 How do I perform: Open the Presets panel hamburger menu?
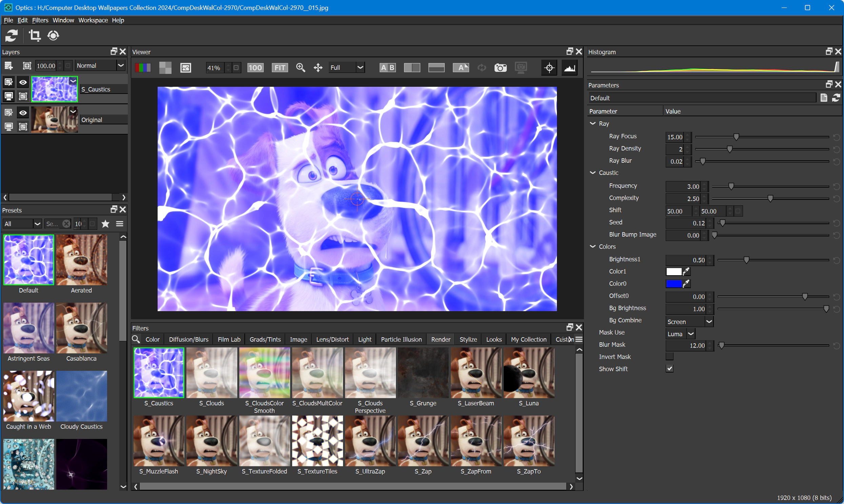120,224
